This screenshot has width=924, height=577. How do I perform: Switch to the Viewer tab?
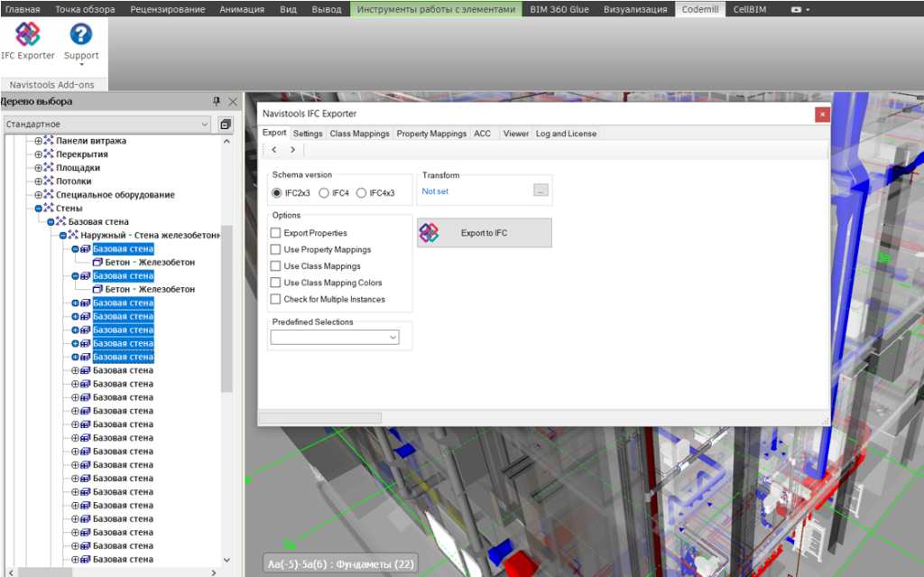(515, 134)
